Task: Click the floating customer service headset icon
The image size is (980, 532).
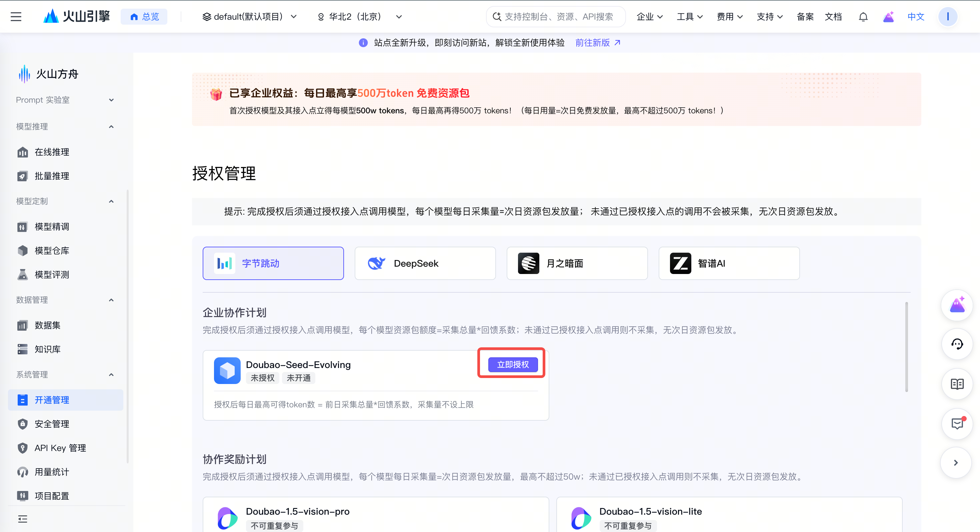Action: pyautogui.click(x=957, y=344)
